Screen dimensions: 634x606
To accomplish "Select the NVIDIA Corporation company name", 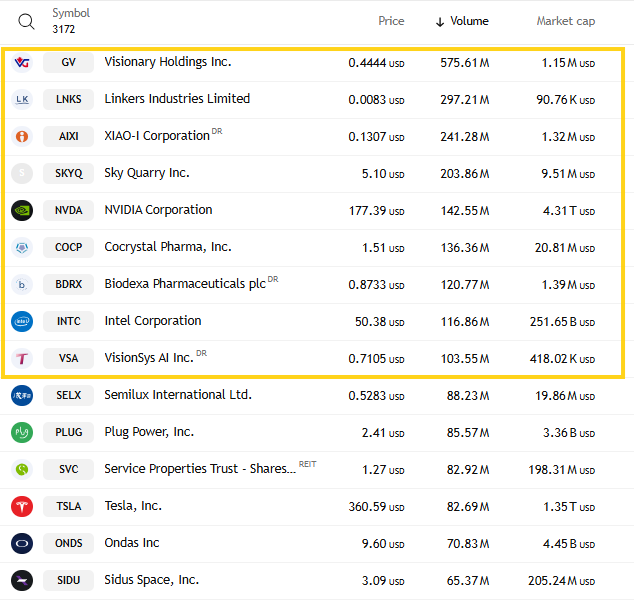I will 158,210.
